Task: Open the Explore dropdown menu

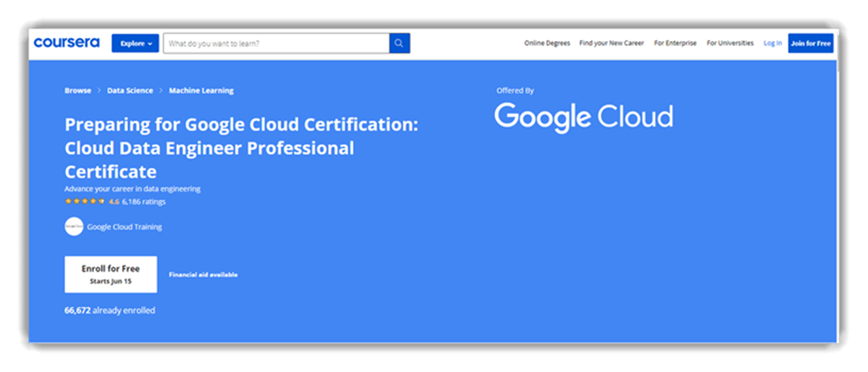Action: pos(135,44)
